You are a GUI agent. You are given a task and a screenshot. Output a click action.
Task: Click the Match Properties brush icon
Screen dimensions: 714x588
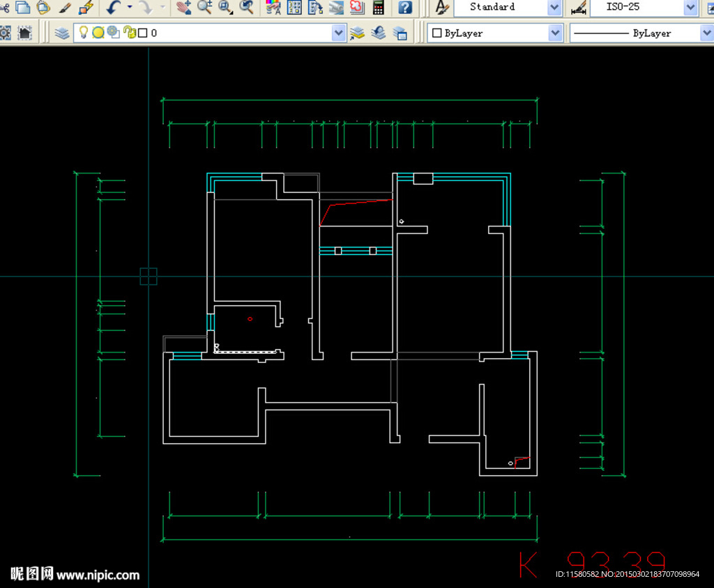pyautogui.click(x=66, y=8)
